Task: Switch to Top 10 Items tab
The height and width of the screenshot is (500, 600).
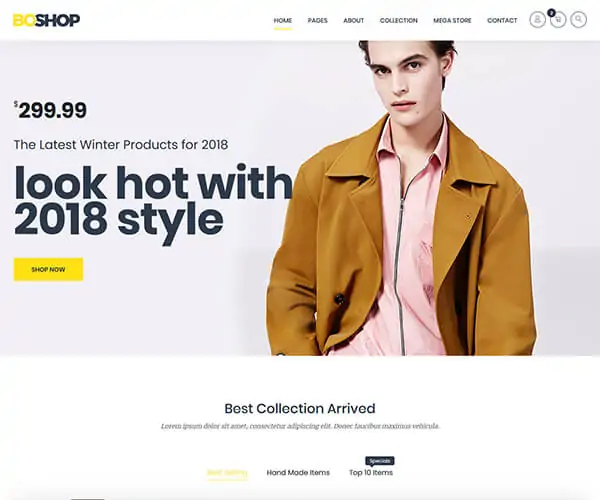Action: click(x=371, y=472)
